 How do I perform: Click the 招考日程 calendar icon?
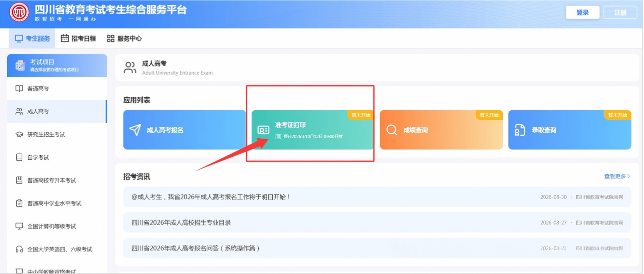(65, 38)
